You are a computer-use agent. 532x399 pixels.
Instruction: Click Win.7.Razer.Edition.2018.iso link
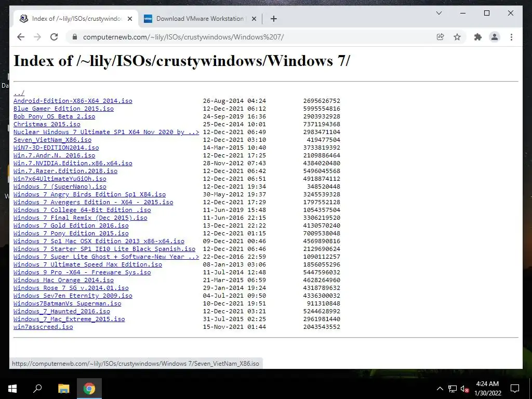65,171
